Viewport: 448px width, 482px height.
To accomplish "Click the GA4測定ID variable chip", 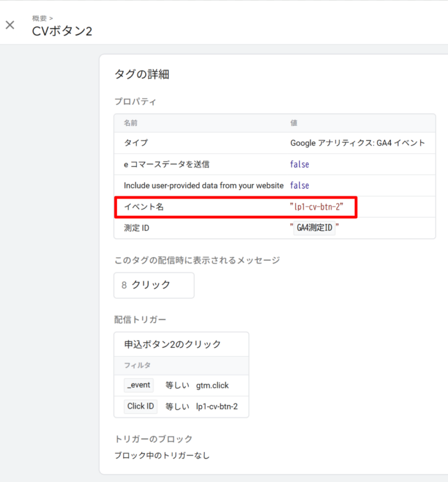I will click(x=314, y=228).
